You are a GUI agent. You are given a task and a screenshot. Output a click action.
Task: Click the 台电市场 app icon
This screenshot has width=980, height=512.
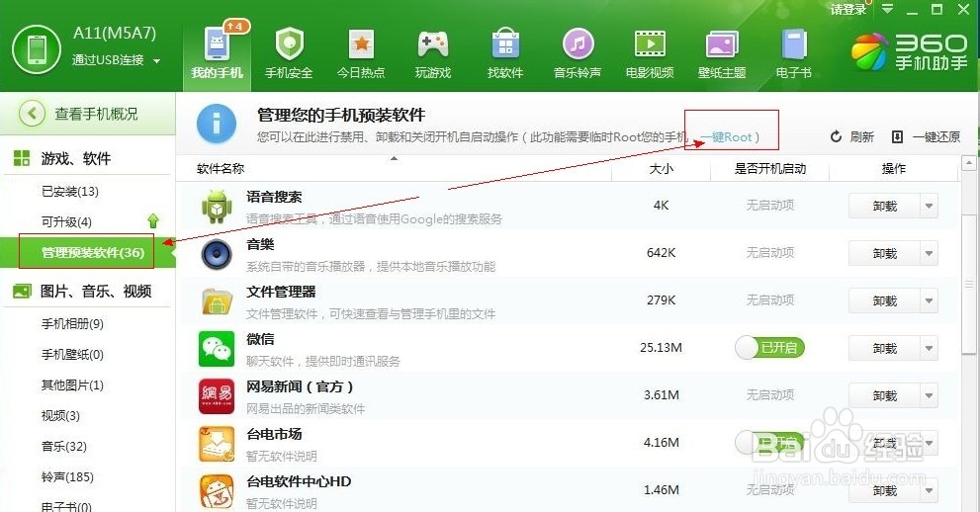click(217, 444)
